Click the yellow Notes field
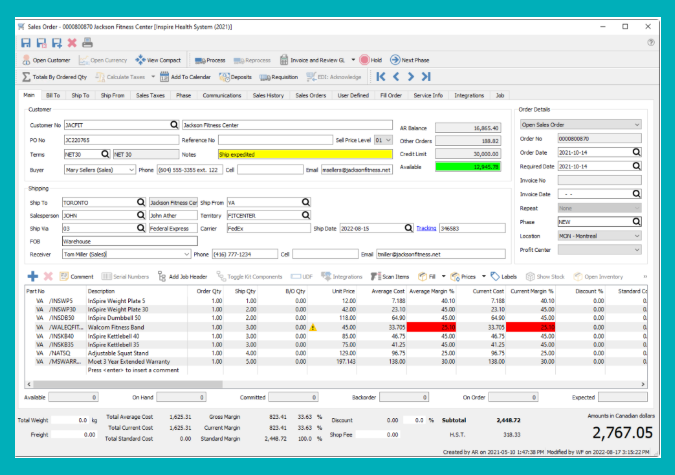 pos(305,154)
